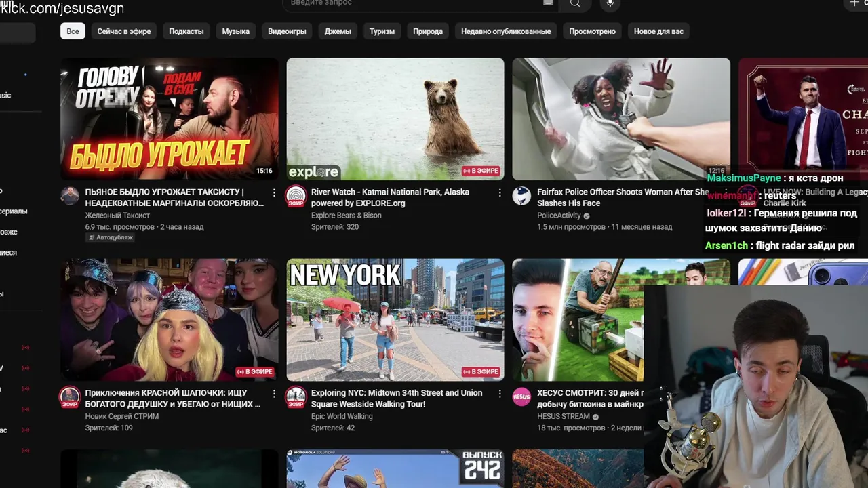Viewport: 868px width, 488px height.
Task: Open menu for Красной Шапочки stream
Action: tap(274, 394)
